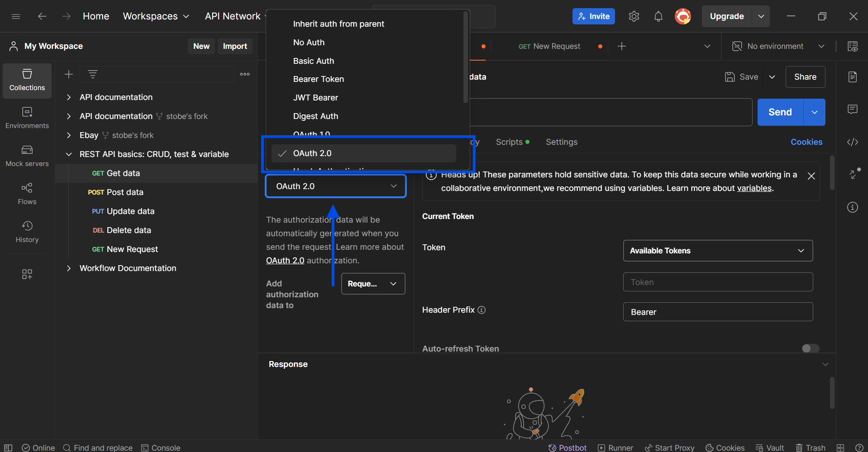Screen dimensions: 868x452
Task: Open the OAuth 2.0 auth type dropdown
Action: coord(336,186)
